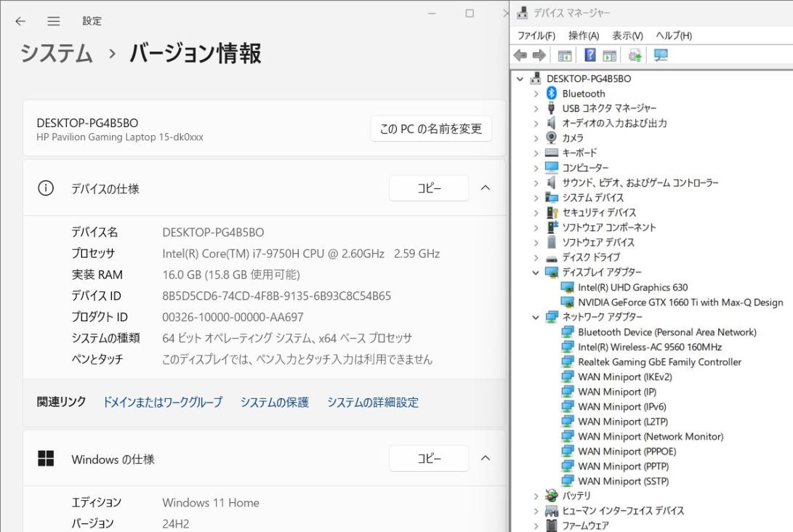Viewport: 793px width, 532px height.
Task: Open the 操作(A) menu
Action: pos(584,36)
